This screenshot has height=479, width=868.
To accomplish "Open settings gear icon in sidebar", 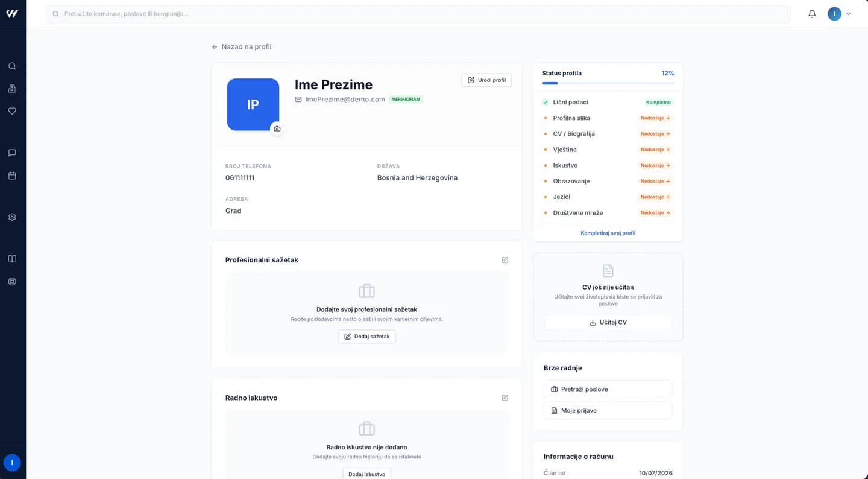I will pyautogui.click(x=12, y=217).
